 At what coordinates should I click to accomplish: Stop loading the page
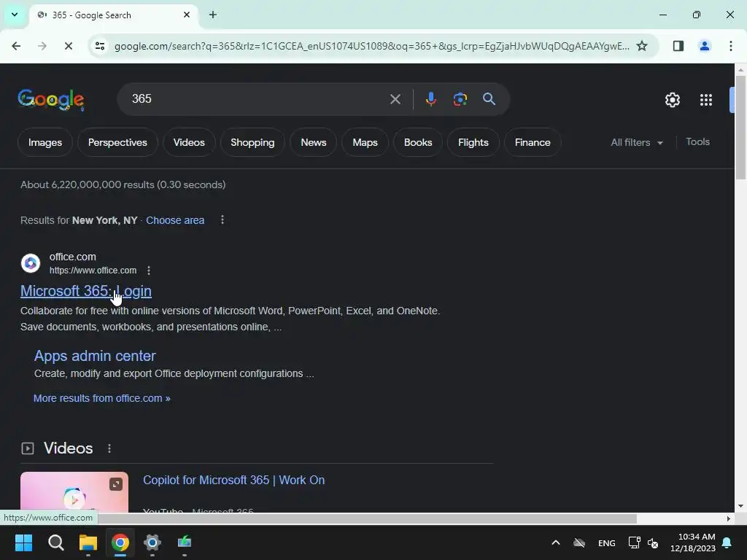coord(68,46)
